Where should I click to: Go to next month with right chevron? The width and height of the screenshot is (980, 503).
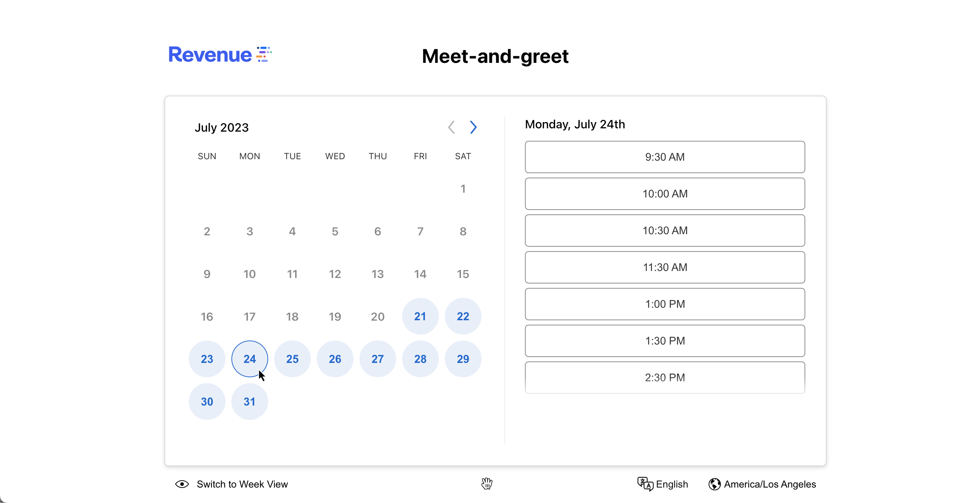[473, 127]
